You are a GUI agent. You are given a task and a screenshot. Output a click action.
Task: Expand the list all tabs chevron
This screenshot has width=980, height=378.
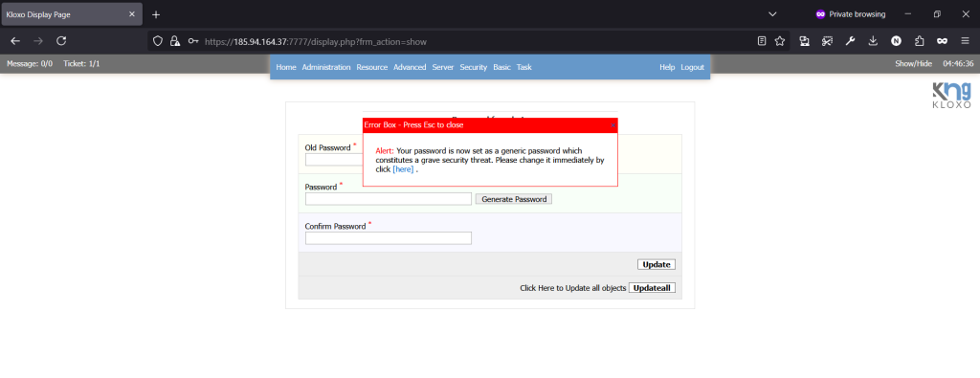772,14
